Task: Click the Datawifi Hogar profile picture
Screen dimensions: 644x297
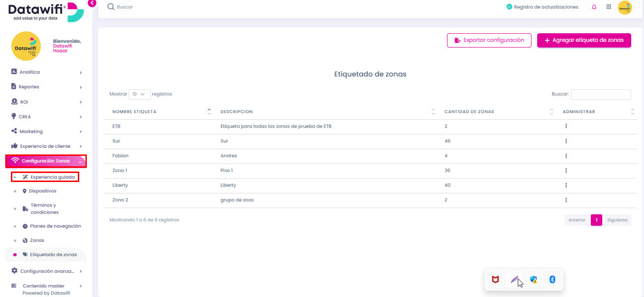Action: (26, 46)
